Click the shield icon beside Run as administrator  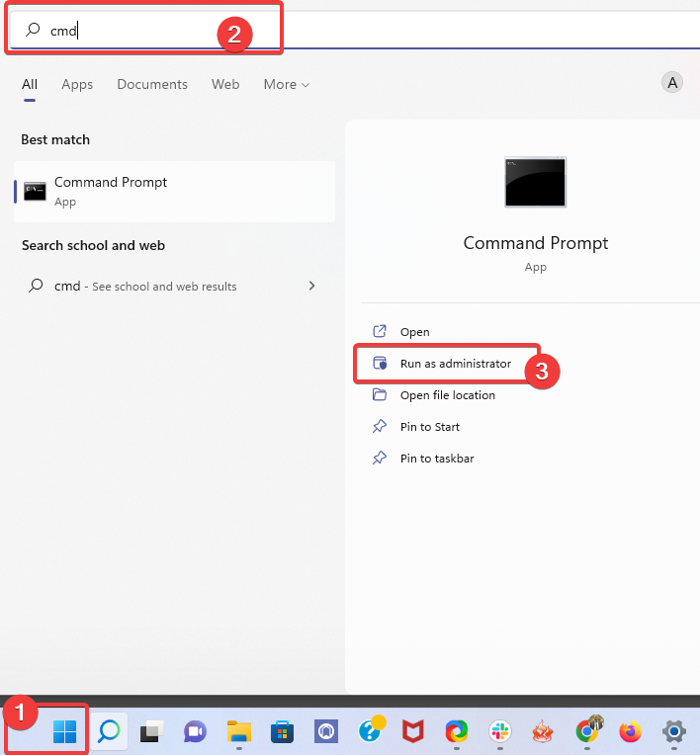tap(380, 363)
